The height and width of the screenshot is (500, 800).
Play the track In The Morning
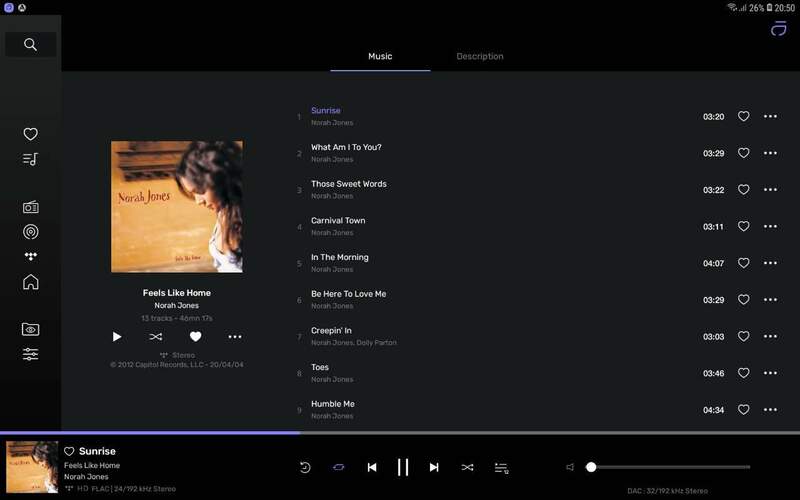click(x=339, y=257)
